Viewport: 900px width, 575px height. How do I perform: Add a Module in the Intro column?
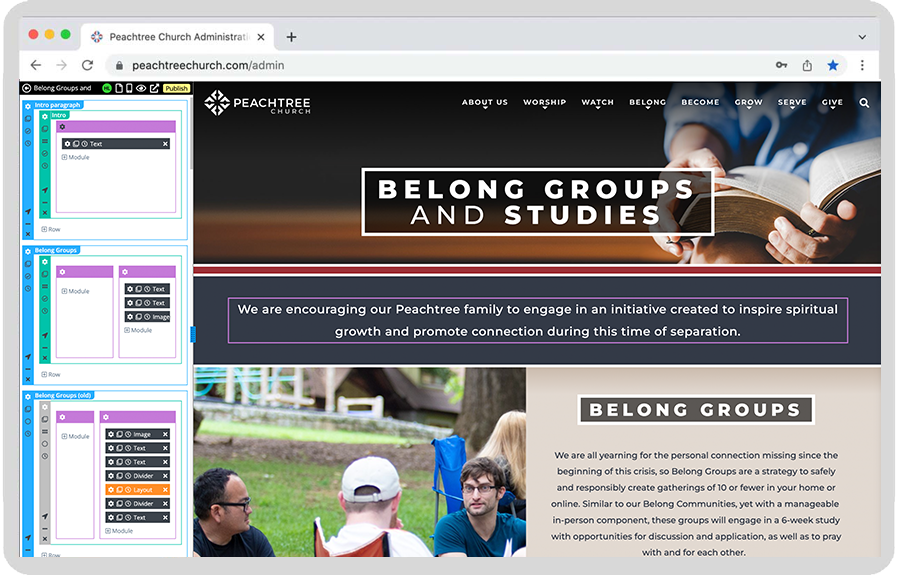[76, 157]
